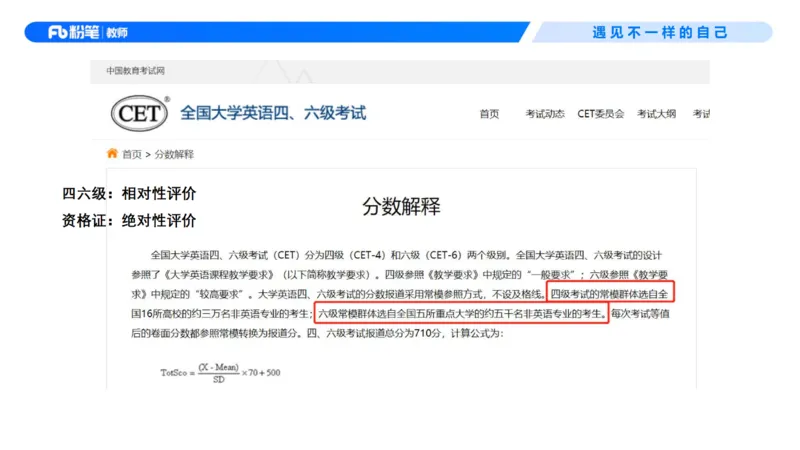
Task: Click the 分数解释 breadcrumb entry
Action: coord(174,154)
